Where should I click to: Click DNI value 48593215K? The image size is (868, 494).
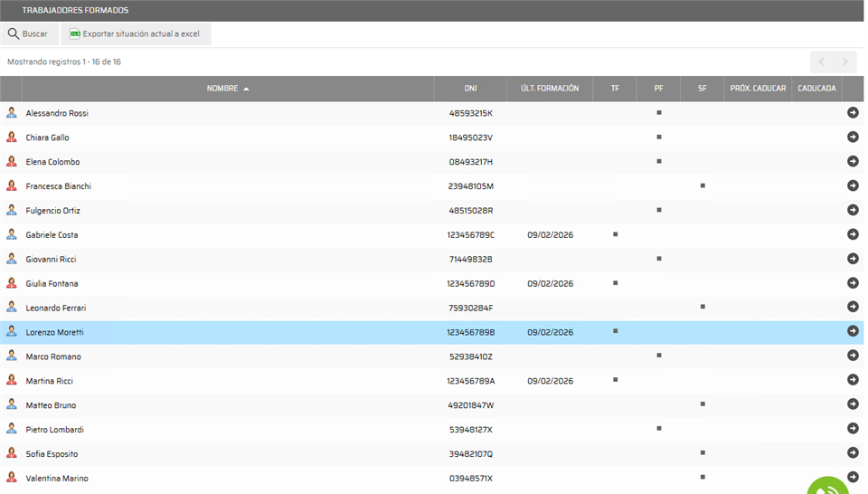pos(470,113)
